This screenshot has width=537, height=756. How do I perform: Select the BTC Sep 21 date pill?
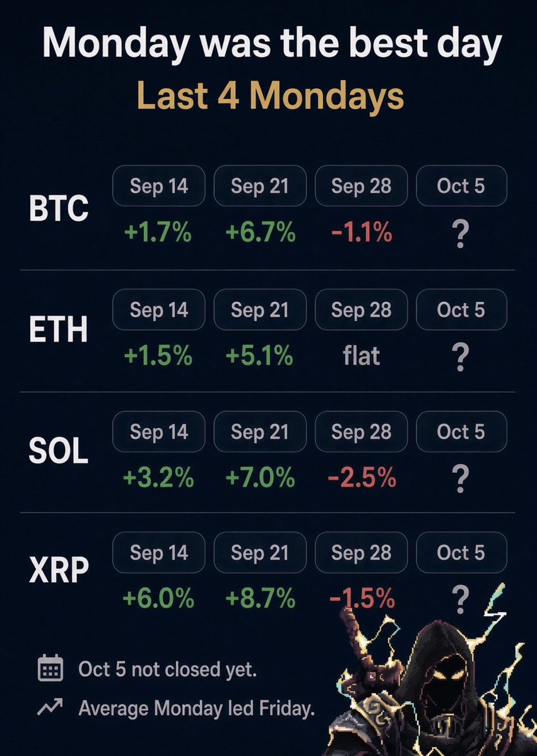point(260,185)
